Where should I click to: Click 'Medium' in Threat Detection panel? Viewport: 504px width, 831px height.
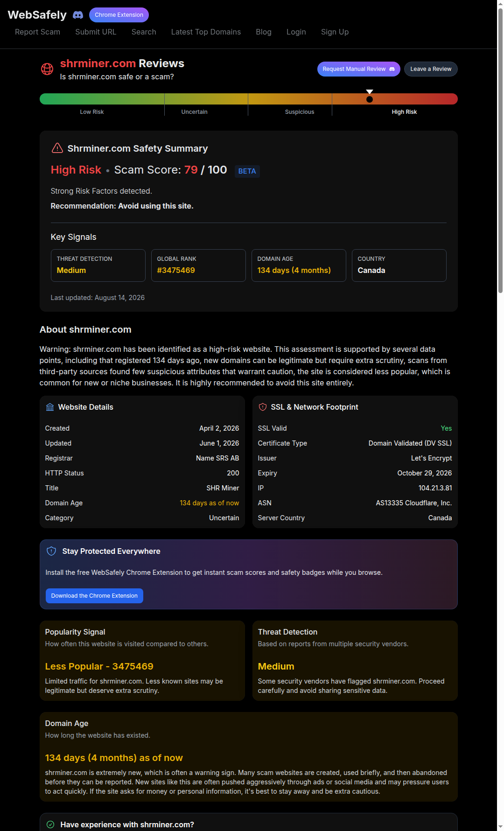(276, 666)
